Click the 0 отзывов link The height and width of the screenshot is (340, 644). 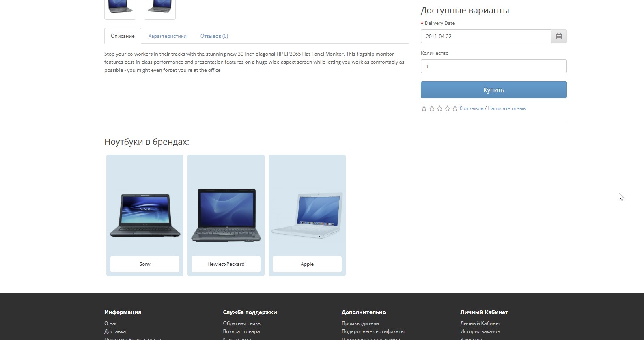pos(472,108)
